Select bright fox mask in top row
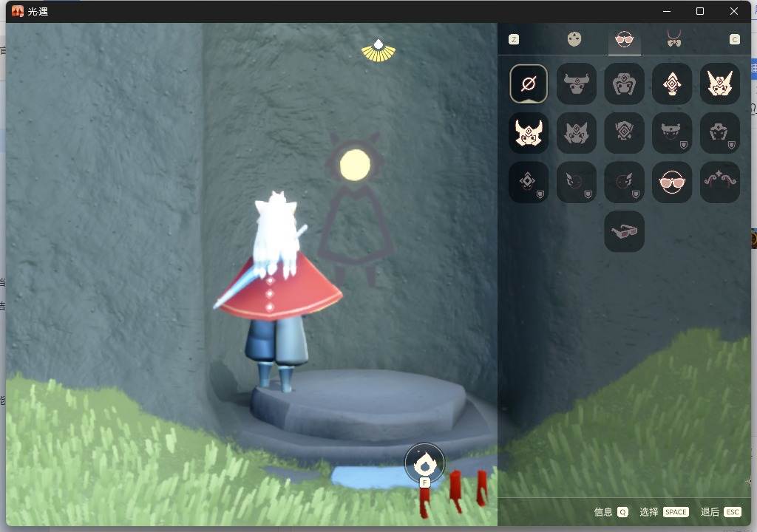This screenshot has width=757, height=532. (x=720, y=83)
